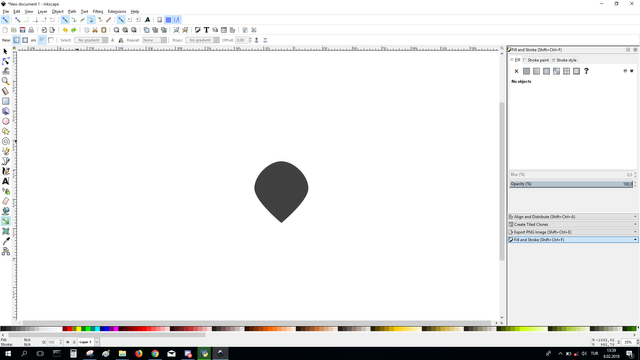Open the Stops gradient dropdown
640x360 pixels.
(202, 40)
